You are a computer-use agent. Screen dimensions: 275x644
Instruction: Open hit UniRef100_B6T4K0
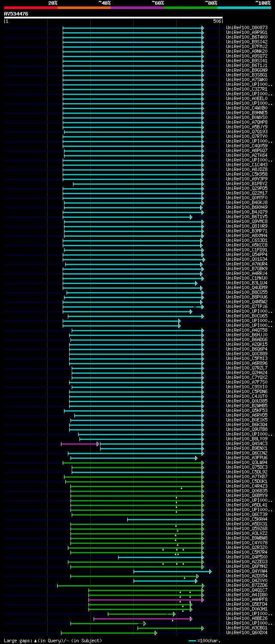tap(247, 37)
